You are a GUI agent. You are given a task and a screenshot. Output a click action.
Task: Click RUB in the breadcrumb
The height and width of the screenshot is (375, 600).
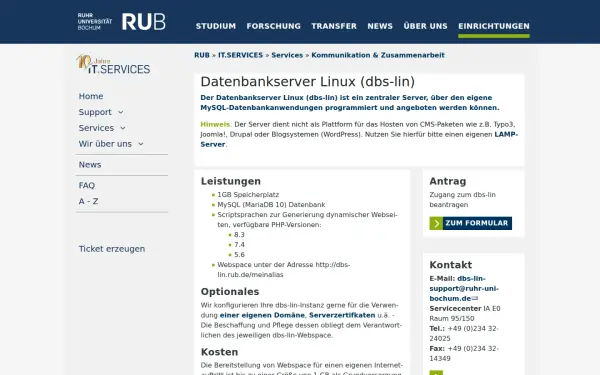coord(202,55)
